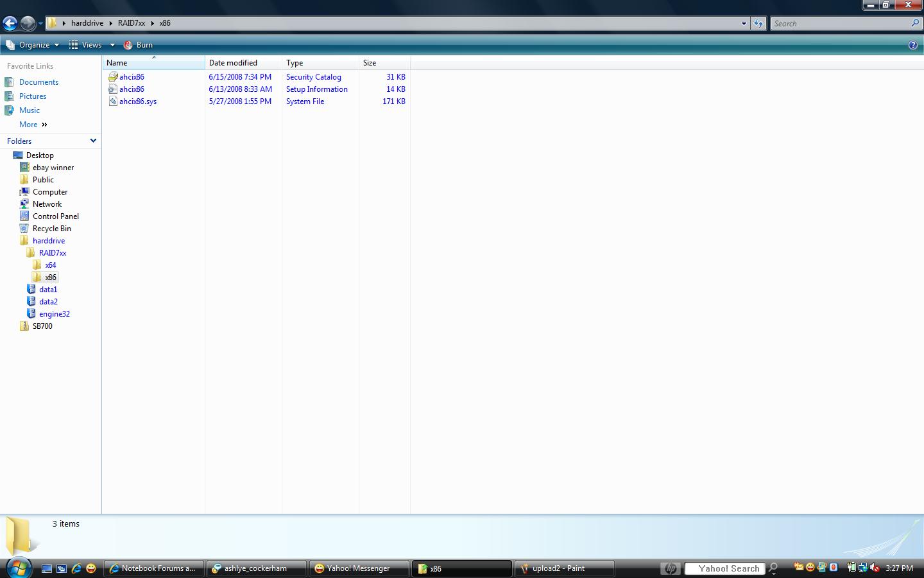924x578 pixels.
Task: Show More favorite links
Action: pos(33,125)
